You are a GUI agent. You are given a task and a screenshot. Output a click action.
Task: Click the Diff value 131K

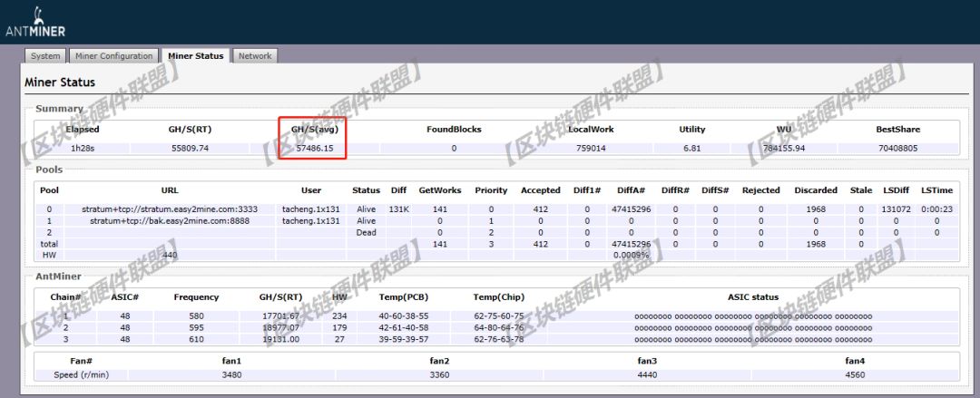tap(398, 209)
